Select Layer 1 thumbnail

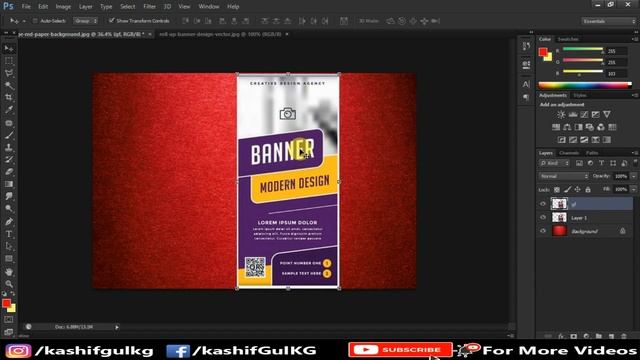point(559,217)
